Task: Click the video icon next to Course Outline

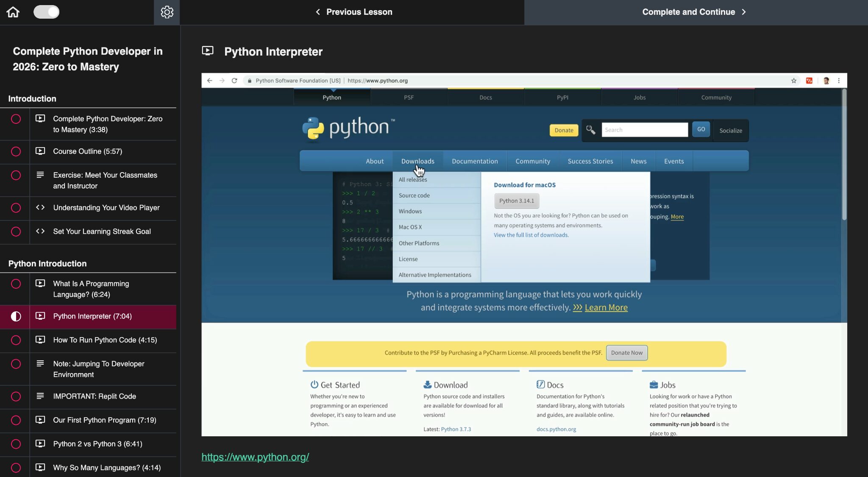Action: 40,151
